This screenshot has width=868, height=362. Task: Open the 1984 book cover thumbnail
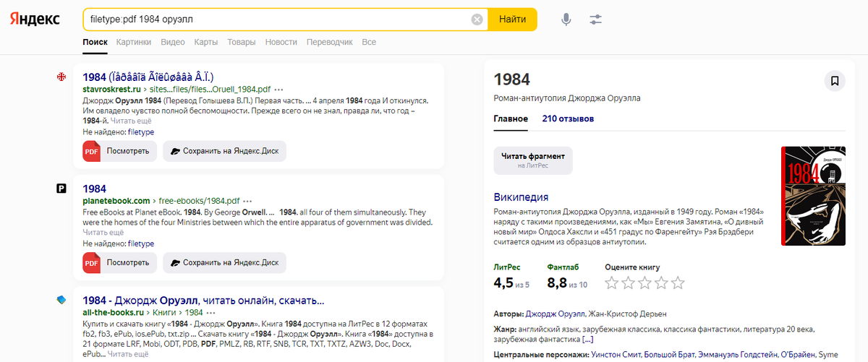coord(814,196)
